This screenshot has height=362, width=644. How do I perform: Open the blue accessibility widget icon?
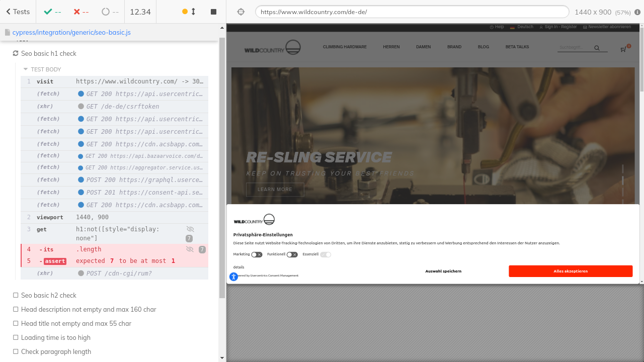pyautogui.click(x=233, y=277)
